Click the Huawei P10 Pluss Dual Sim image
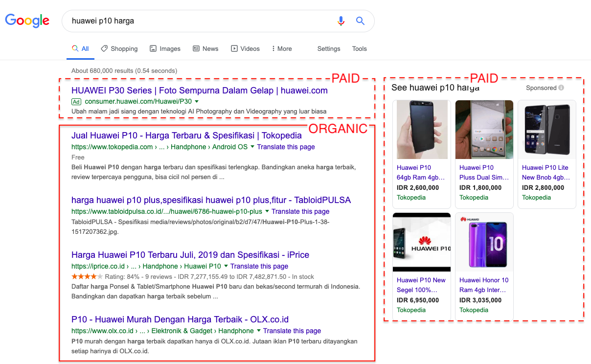This screenshot has width=591, height=364. click(484, 130)
